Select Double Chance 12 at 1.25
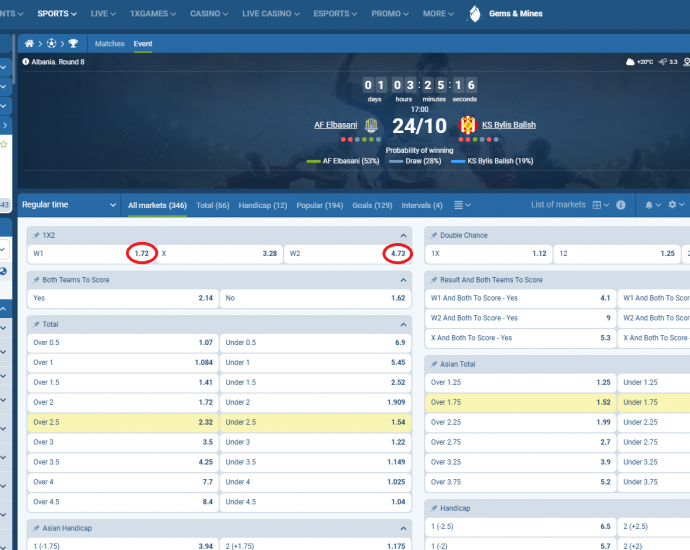This screenshot has height=550, width=690. (617, 254)
